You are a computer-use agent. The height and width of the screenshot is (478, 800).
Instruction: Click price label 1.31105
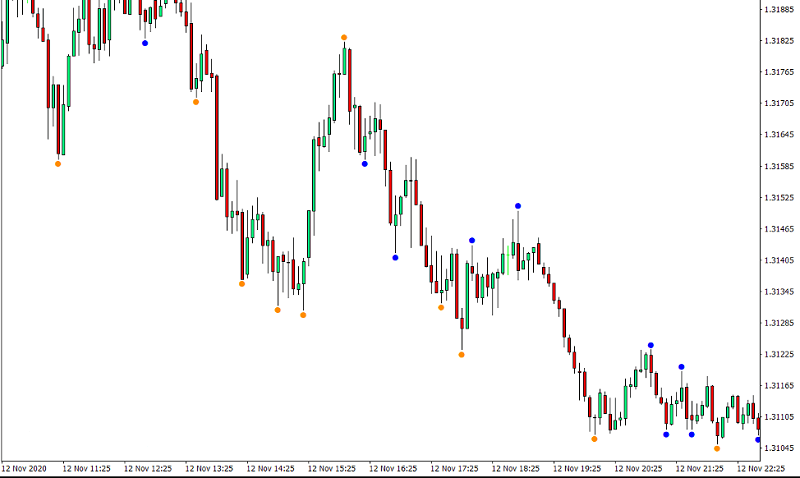[x=779, y=417]
